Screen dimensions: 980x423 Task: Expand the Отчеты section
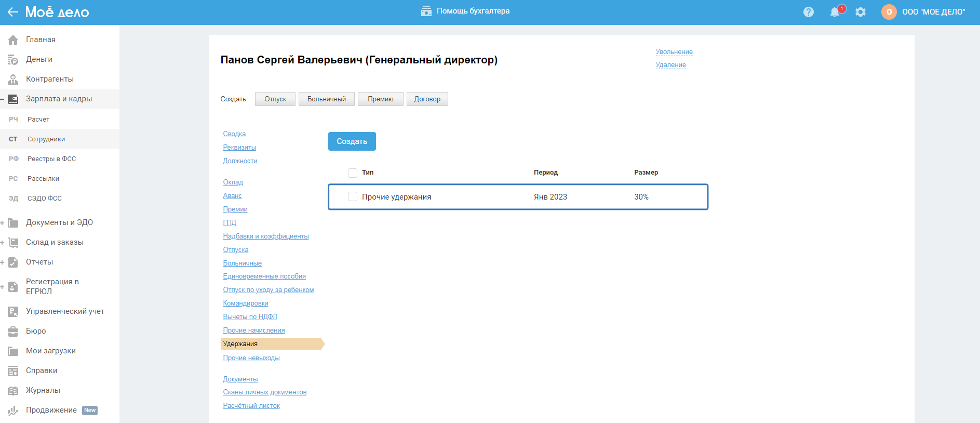pyautogui.click(x=3, y=262)
